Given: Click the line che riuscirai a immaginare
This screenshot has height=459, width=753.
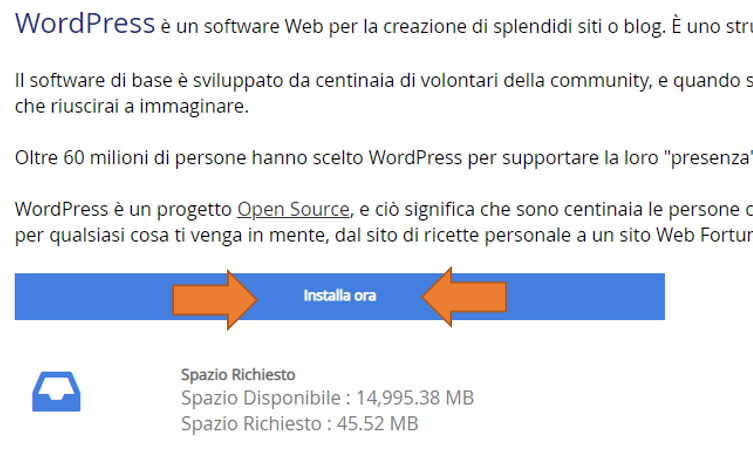Looking at the screenshot, I should pyautogui.click(x=132, y=106).
